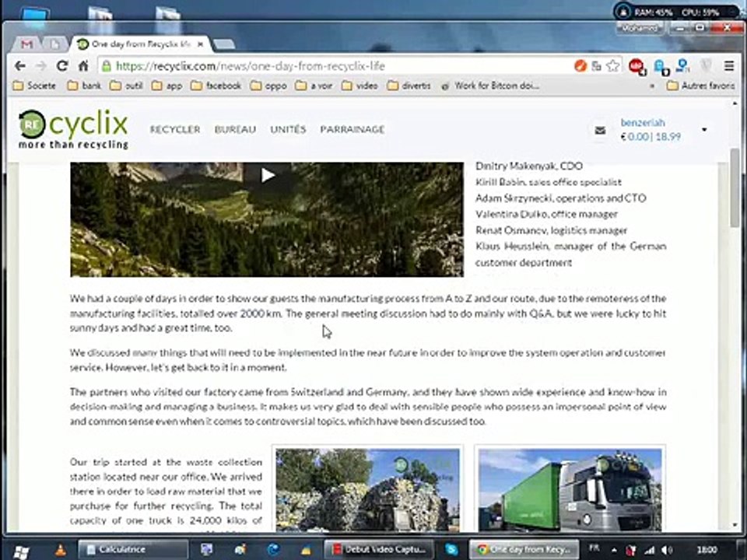
Task: Switch to the Chrome taskbar window
Action: (524, 550)
